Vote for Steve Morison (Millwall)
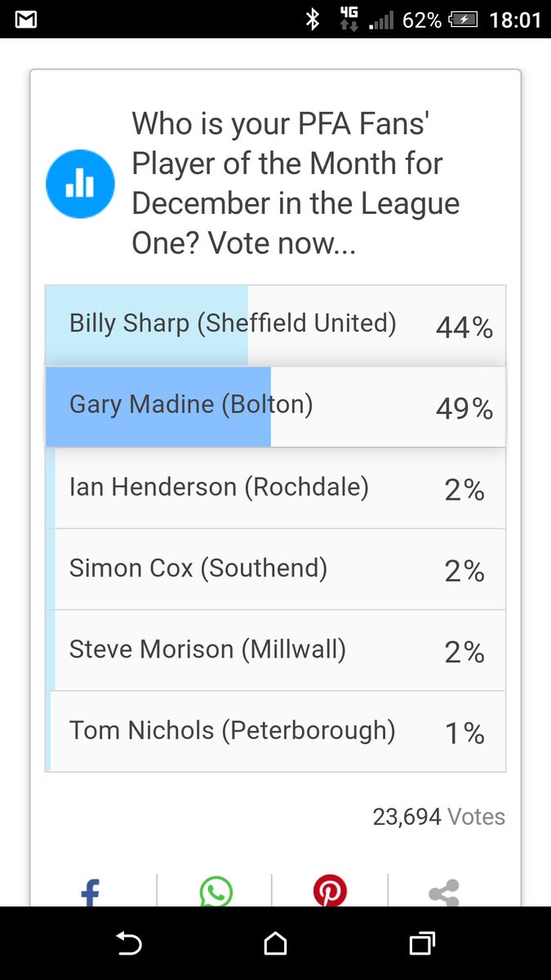The width and height of the screenshot is (551, 980). (275, 650)
